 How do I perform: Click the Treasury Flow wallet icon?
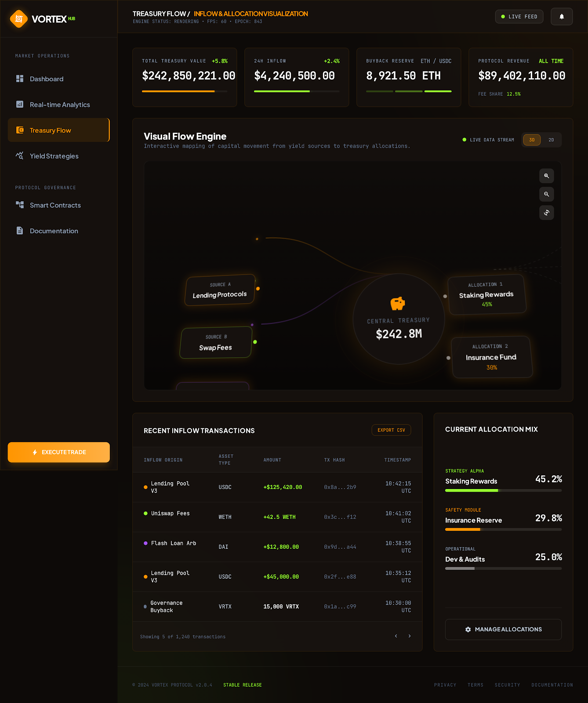coord(20,130)
